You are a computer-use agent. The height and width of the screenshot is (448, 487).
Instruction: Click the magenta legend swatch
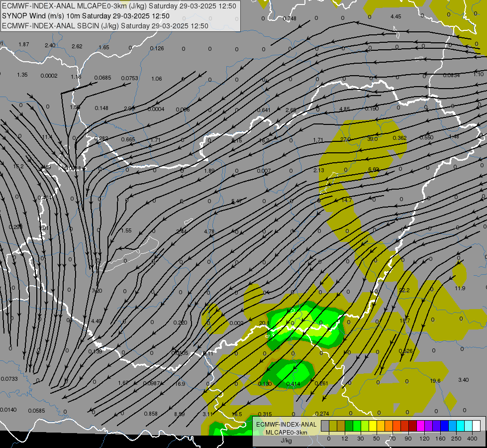pos(420,426)
